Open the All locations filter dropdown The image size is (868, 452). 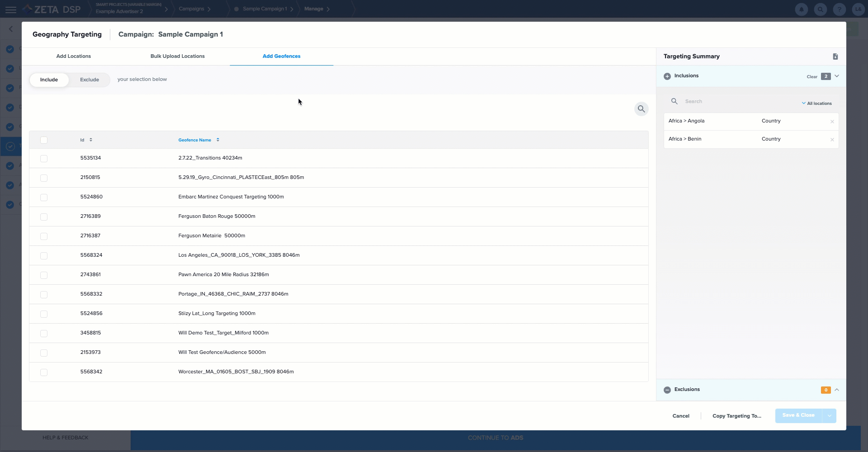click(x=816, y=104)
